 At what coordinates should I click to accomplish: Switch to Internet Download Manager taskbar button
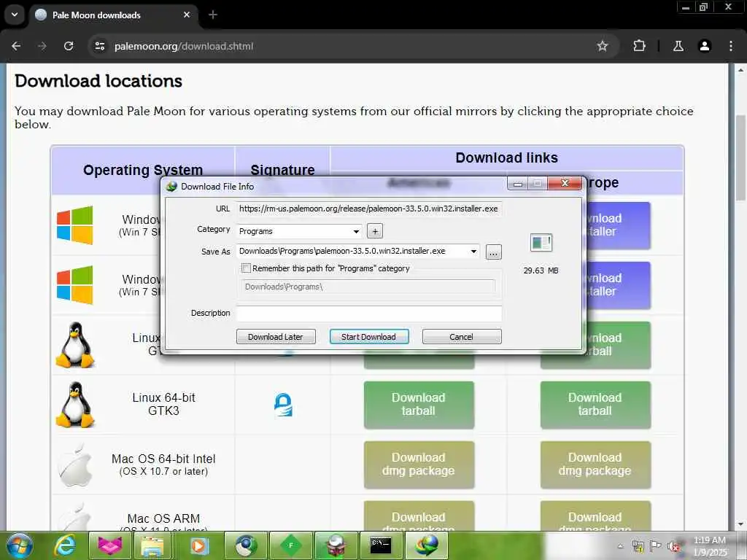[426, 545]
